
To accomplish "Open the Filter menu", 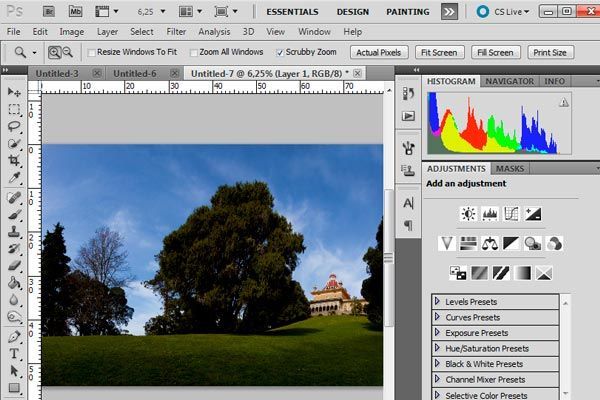I will click(176, 31).
